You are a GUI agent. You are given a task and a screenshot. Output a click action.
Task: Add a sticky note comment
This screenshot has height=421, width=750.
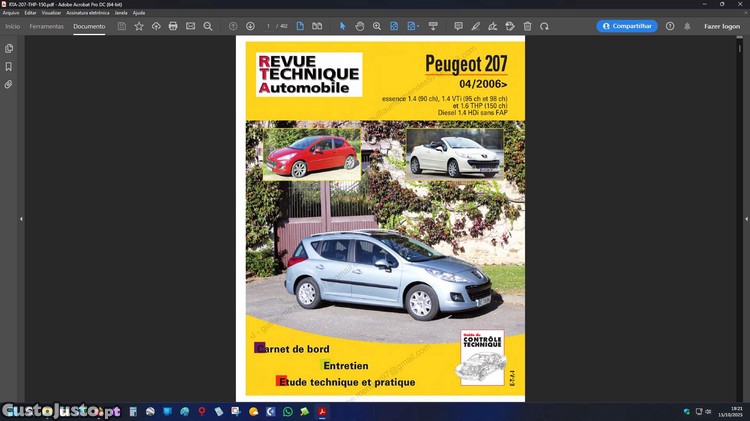tap(458, 26)
